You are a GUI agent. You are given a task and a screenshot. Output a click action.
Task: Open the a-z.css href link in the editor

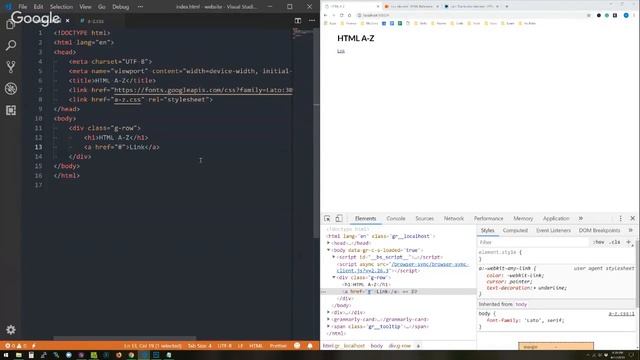(x=127, y=100)
